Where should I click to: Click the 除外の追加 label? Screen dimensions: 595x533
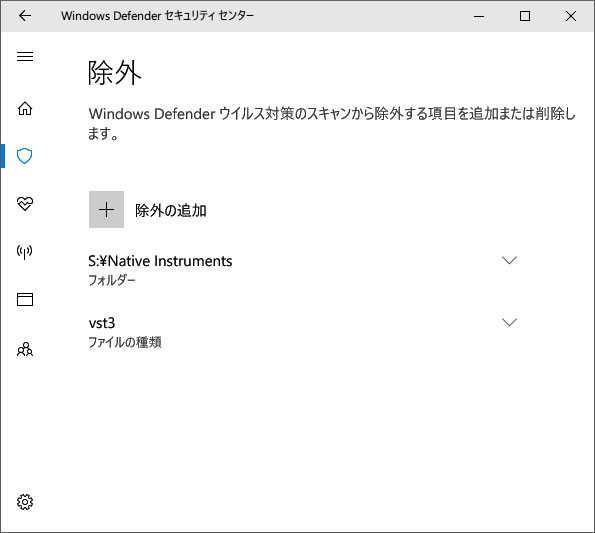[171, 211]
